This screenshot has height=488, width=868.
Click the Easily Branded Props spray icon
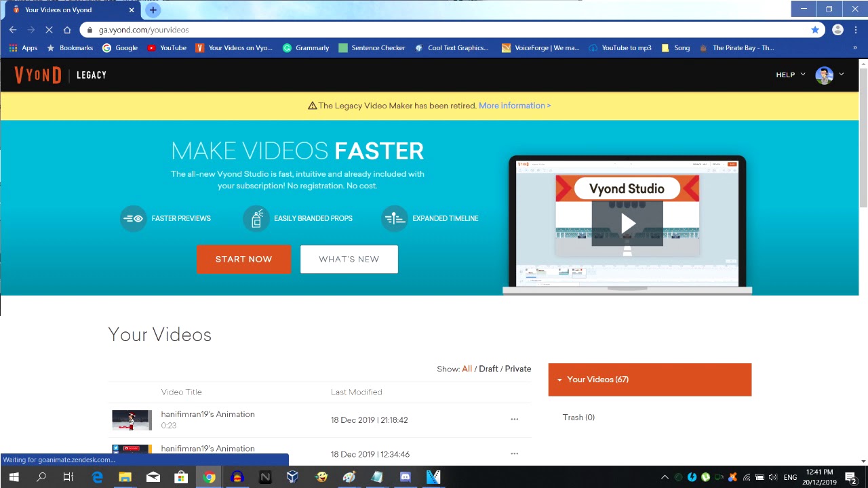256,218
